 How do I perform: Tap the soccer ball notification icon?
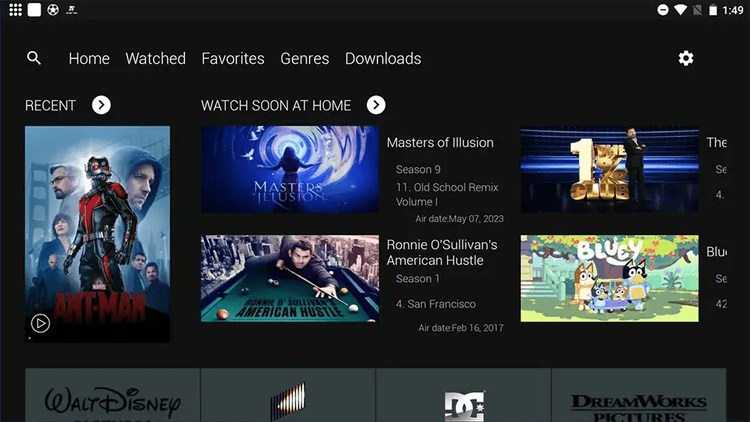53,10
